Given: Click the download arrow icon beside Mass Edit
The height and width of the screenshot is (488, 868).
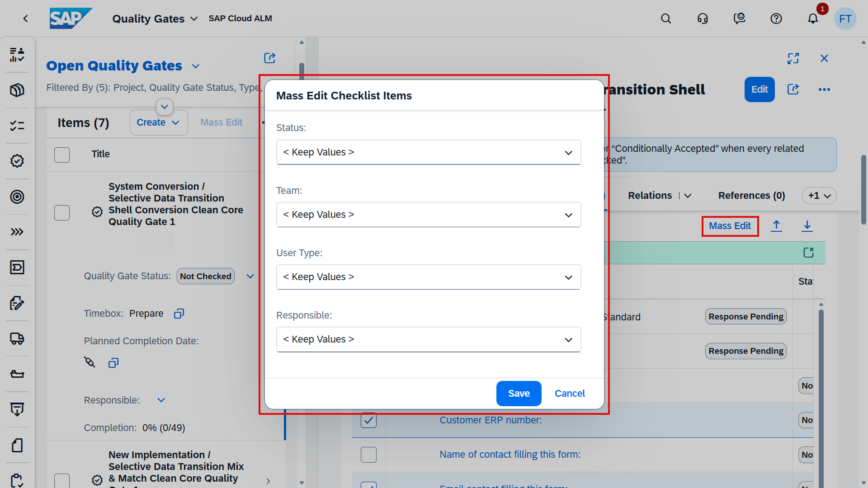Looking at the screenshot, I should pos(807,226).
